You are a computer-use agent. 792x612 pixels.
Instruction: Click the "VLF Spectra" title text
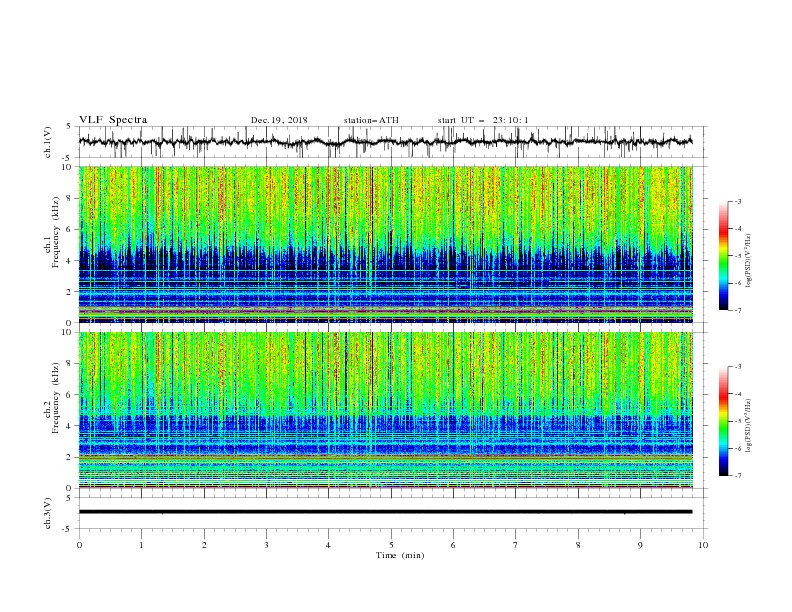[113, 120]
